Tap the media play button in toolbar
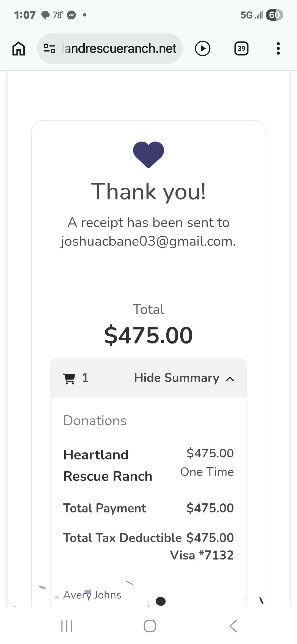The width and height of the screenshot is (297, 644). tap(203, 48)
